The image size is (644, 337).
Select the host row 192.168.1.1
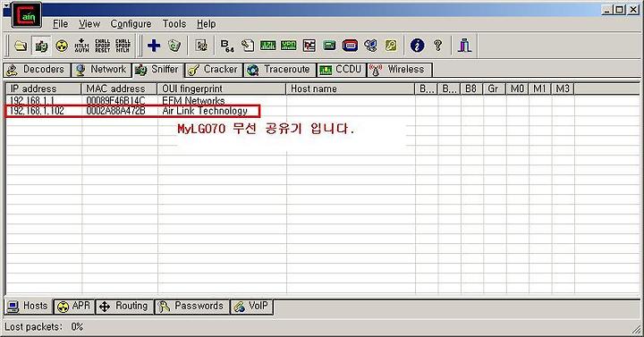pos(322,101)
